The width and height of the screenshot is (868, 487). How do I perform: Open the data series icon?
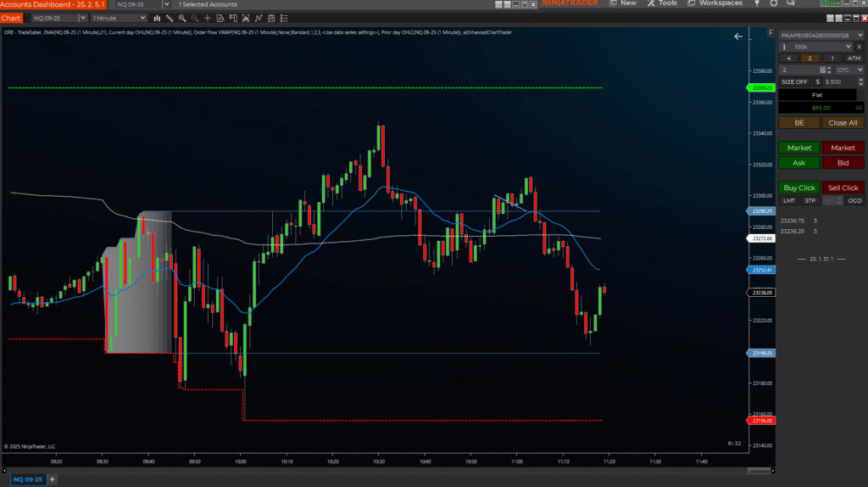[220, 18]
